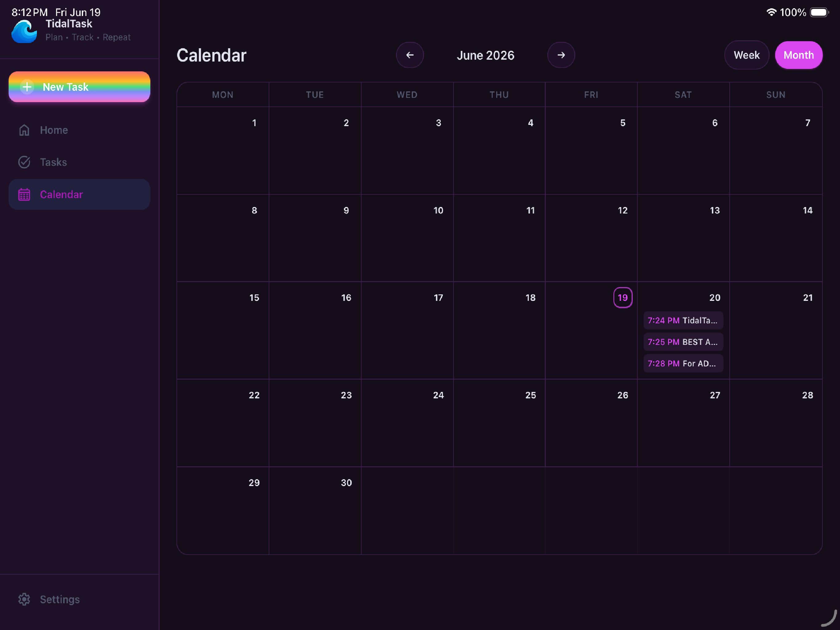The image size is (840, 630).
Task: Select day 9 cell
Action: 315,238
